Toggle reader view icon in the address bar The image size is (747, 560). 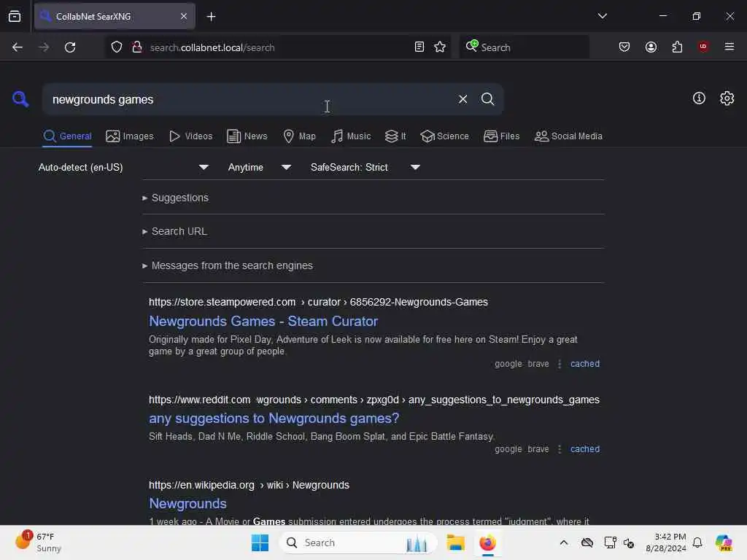[x=419, y=47]
